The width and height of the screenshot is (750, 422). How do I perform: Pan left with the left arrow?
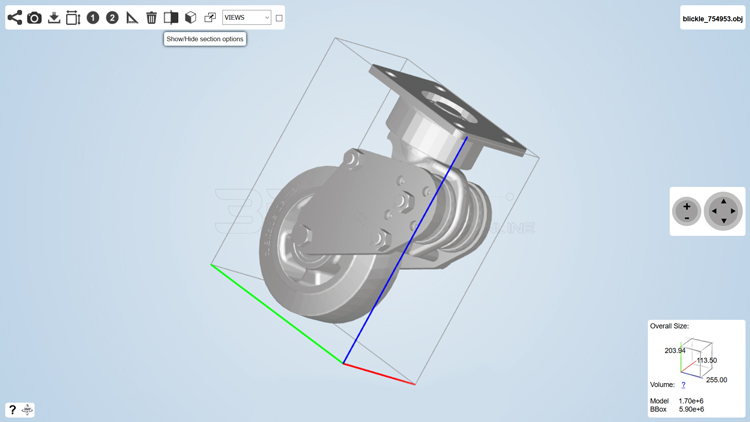pos(714,211)
